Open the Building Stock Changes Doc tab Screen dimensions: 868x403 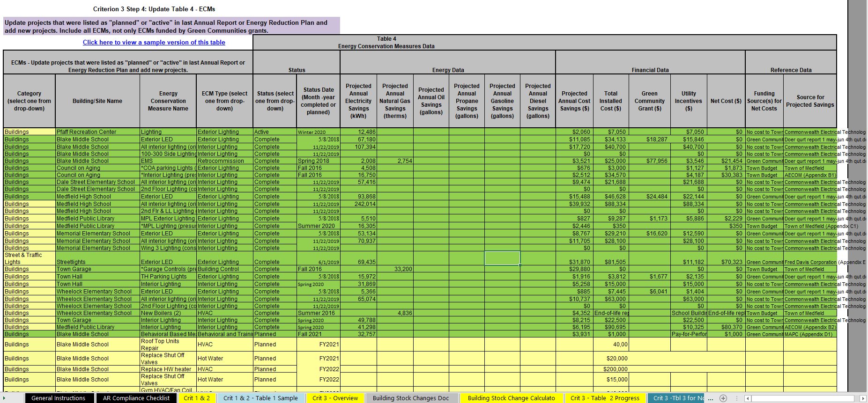(411, 398)
